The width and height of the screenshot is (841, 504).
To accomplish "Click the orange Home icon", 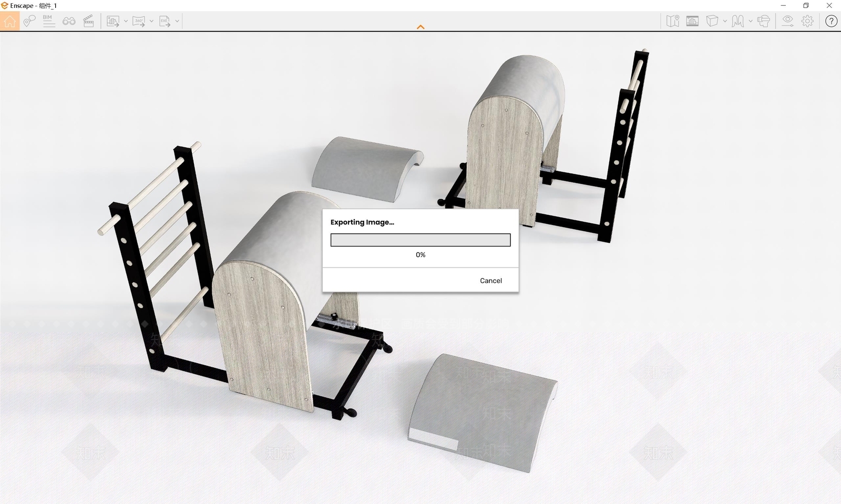I will tap(9, 21).
